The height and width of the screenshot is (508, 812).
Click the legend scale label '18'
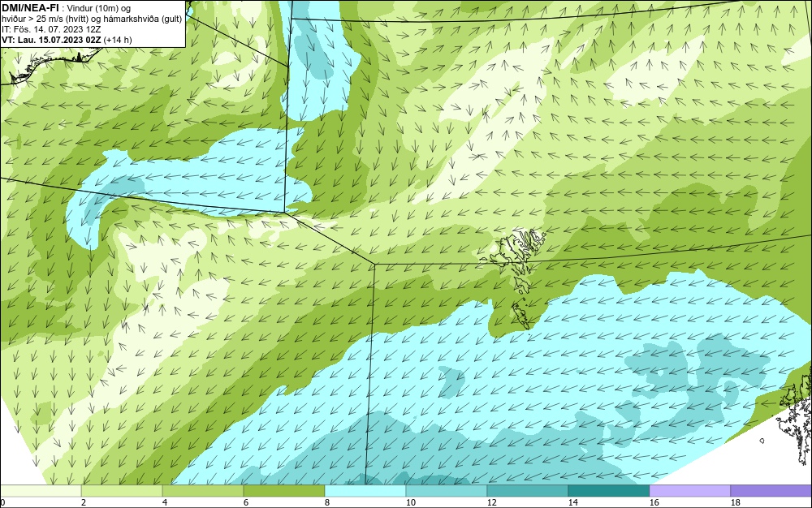click(x=736, y=502)
